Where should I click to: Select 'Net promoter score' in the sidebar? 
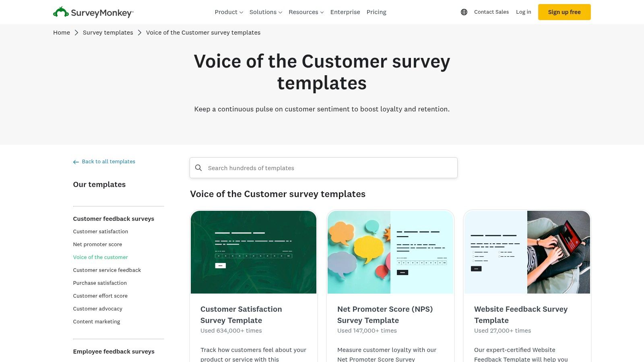coord(97,244)
